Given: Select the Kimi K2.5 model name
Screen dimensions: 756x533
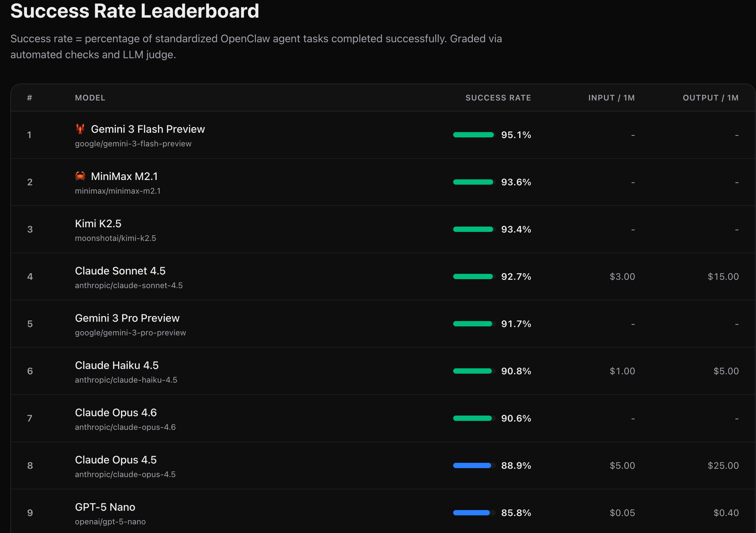Looking at the screenshot, I should click(x=98, y=224).
